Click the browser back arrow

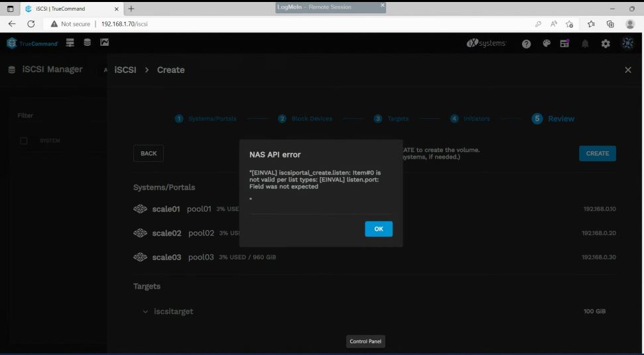coord(12,24)
